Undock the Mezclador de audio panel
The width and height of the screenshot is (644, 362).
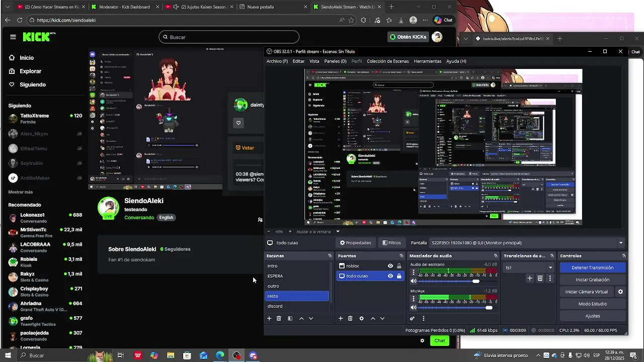[496, 256]
